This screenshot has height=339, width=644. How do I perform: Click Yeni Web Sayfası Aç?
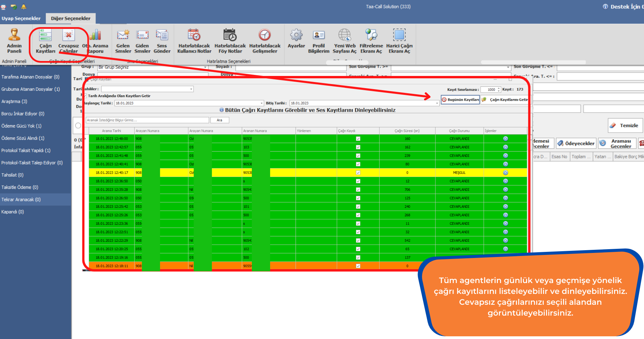click(x=345, y=41)
